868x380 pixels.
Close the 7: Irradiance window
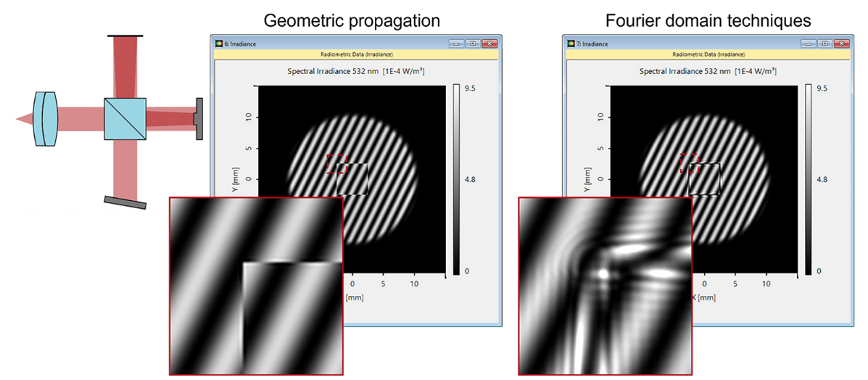point(842,44)
